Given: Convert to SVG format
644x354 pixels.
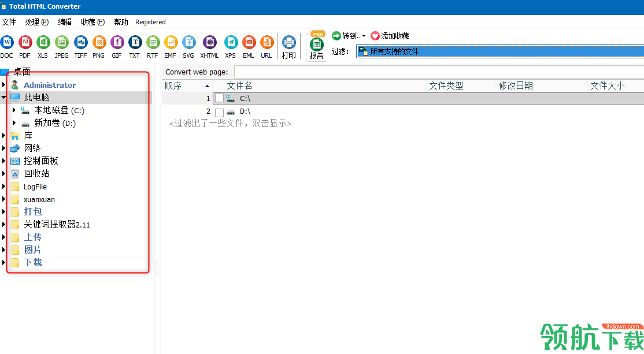Looking at the screenshot, I should (x=189, y=42).
